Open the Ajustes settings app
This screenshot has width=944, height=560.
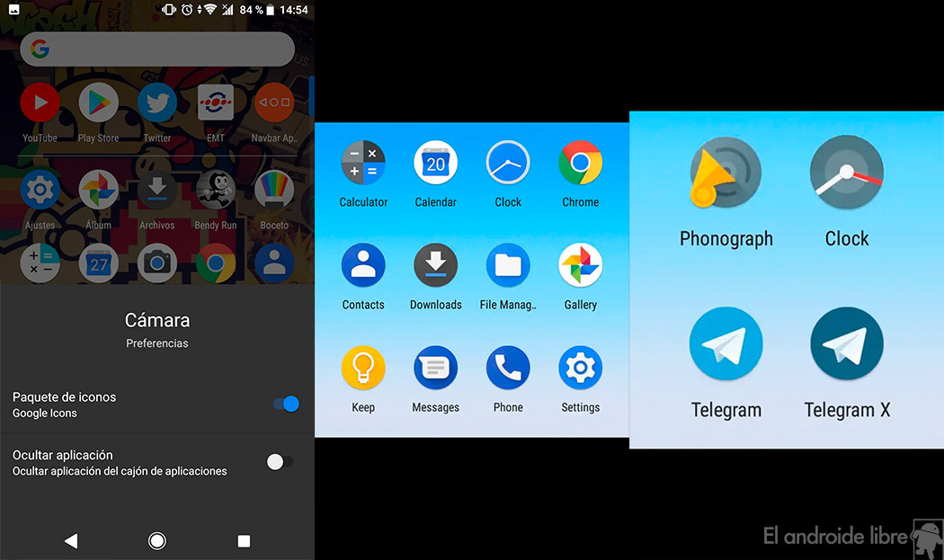coord(40,191)
